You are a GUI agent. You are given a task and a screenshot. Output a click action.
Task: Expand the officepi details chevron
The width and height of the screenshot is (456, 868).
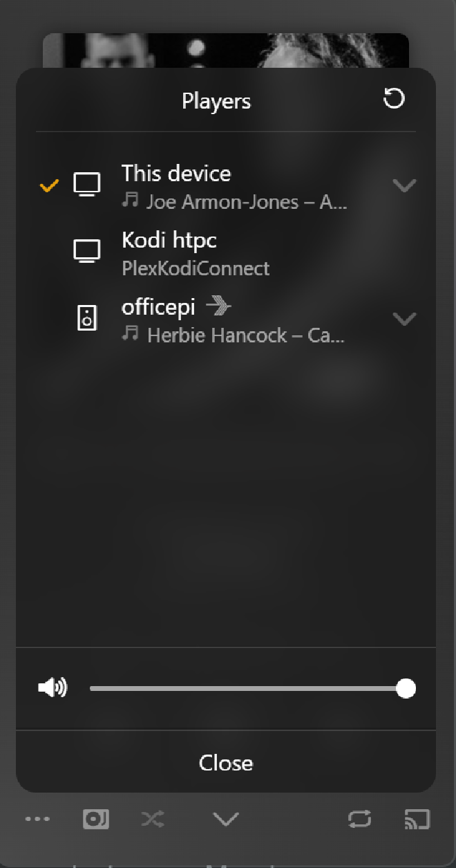405,319
